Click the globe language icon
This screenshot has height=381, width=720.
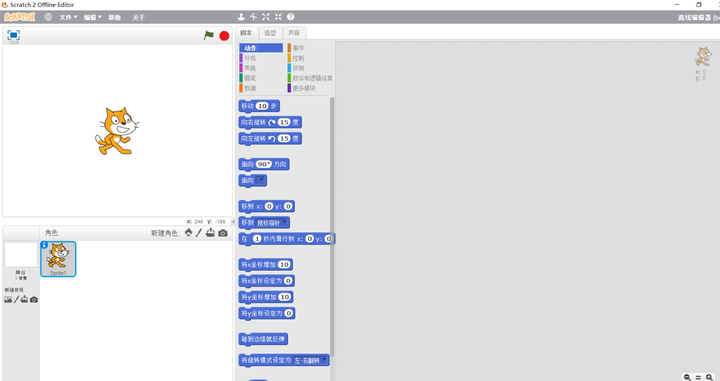(48, 17)
